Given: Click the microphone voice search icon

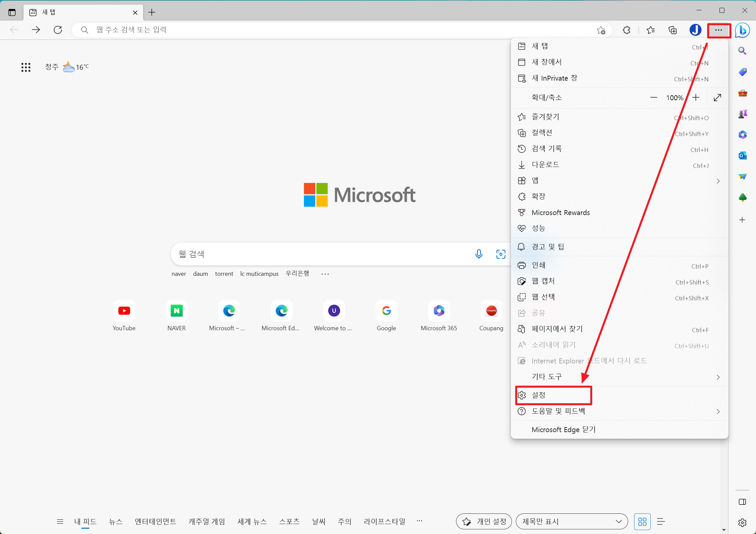Looking at the screenshot, I should coord(479,254).
